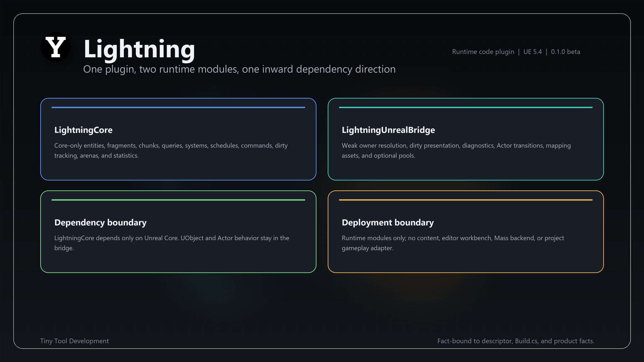
Task: Click the orange accent bar on Deployment boundary
Action: point(466,200)
